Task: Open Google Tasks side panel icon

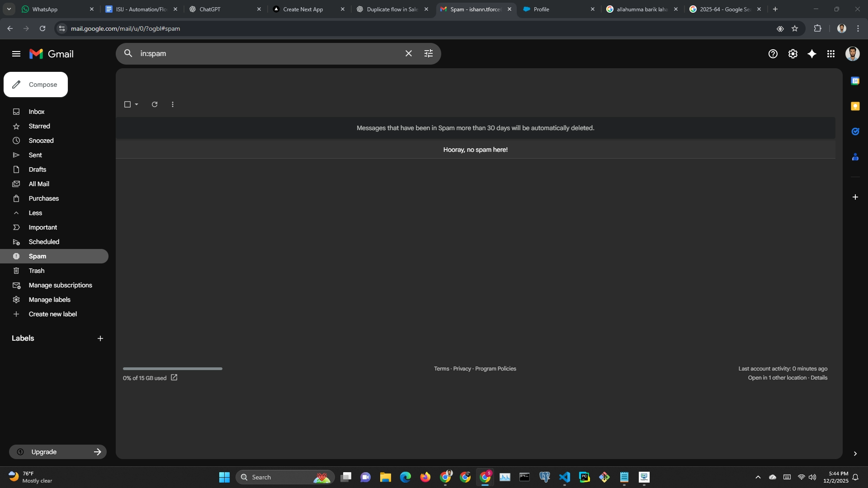Action: (855, 131)
